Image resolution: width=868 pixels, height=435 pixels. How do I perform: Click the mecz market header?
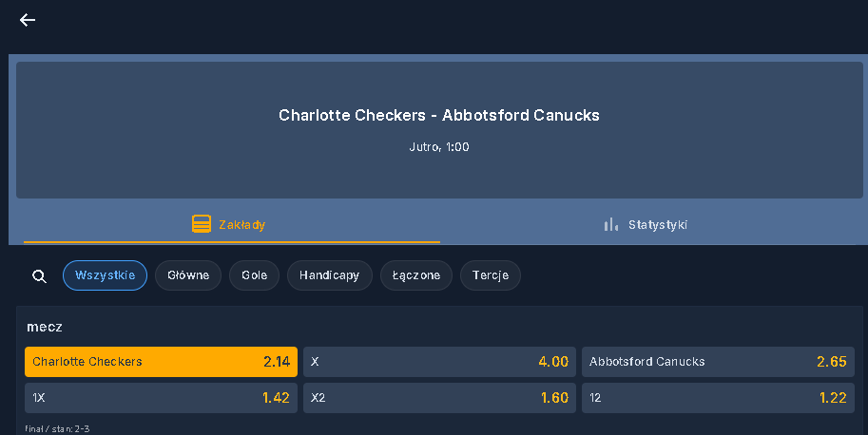[45, 327]
